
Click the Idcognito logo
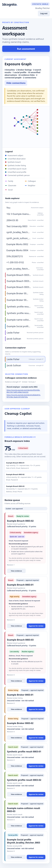tap(10, 5)
